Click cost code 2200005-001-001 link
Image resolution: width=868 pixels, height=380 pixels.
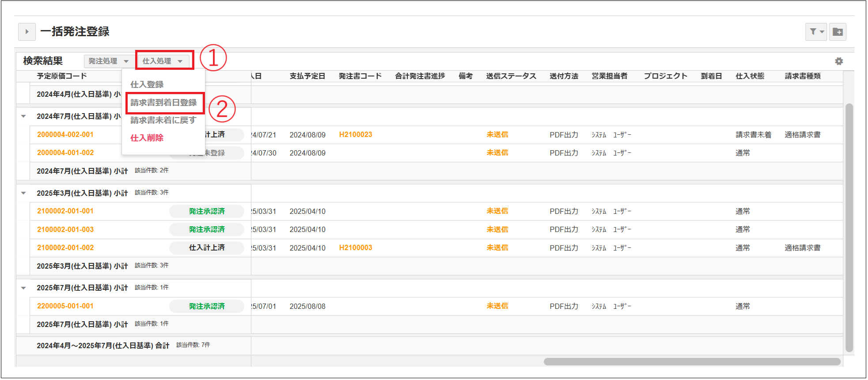click(x=65, y=306)
